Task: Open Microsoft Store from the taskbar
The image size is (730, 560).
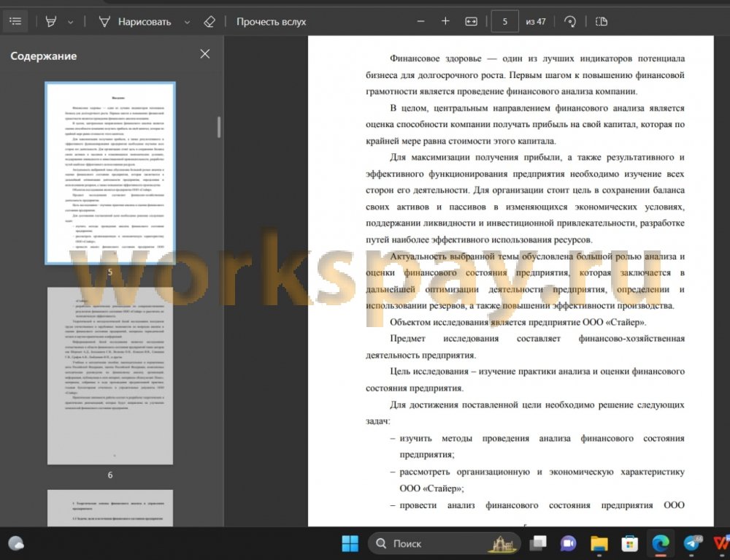Action: point(629,543)
